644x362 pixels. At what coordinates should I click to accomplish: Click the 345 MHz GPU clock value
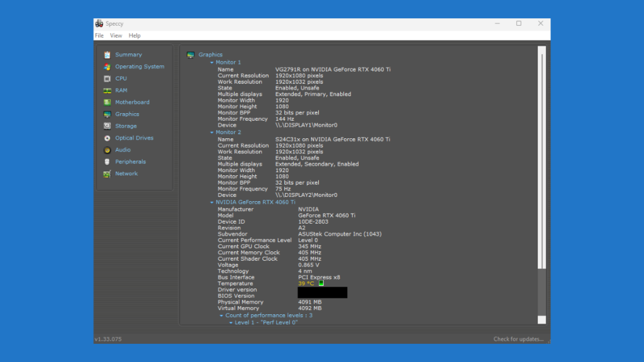click(309, 246)
